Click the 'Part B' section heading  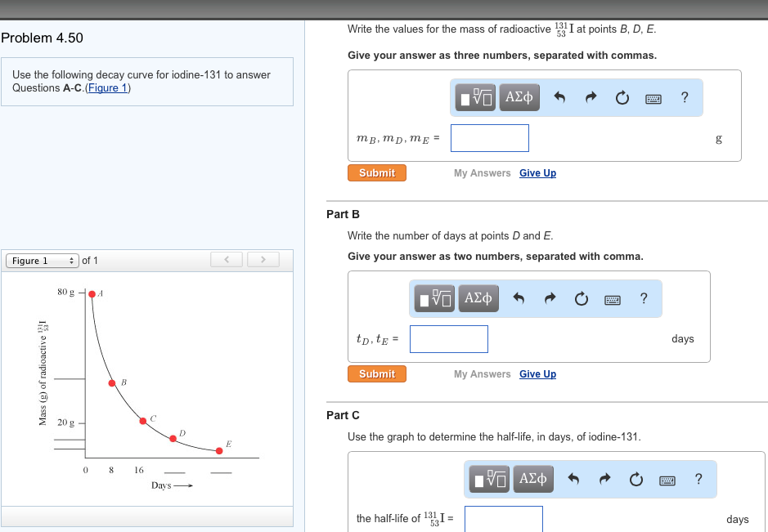(x=343, y=214)
